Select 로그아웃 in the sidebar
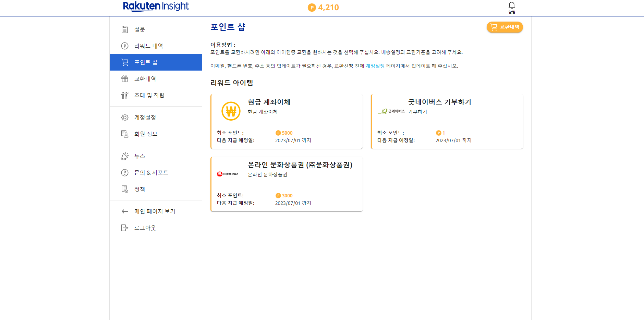Viewport: 644px width, 320px height. click(x=156, y=228)
